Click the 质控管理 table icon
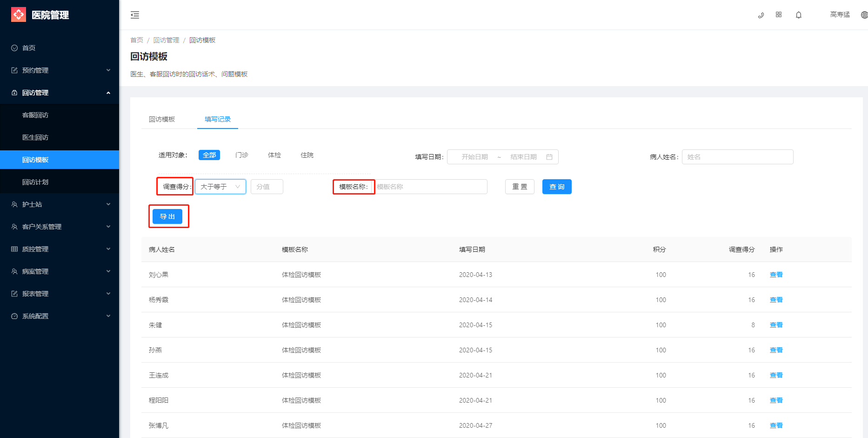The image size is (868, 438). coord(14,249)
